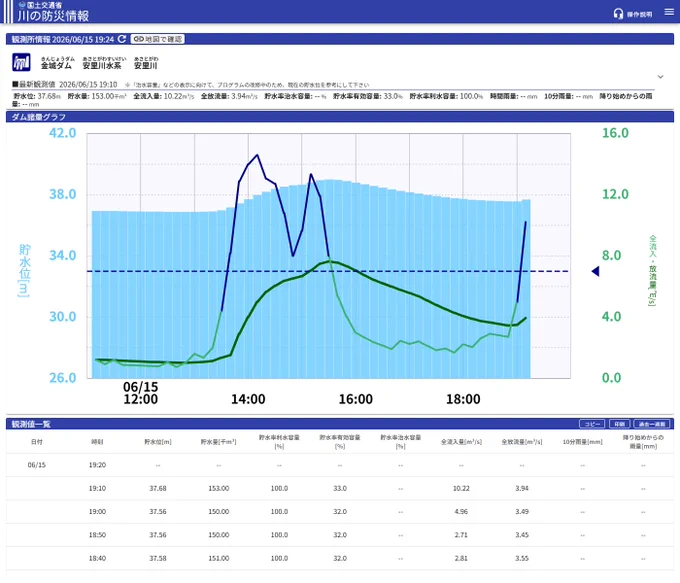Click the 3.55 discharge value cell
Image resolution: width=680 pixels, height=583 pixels.
pos(522,559)
